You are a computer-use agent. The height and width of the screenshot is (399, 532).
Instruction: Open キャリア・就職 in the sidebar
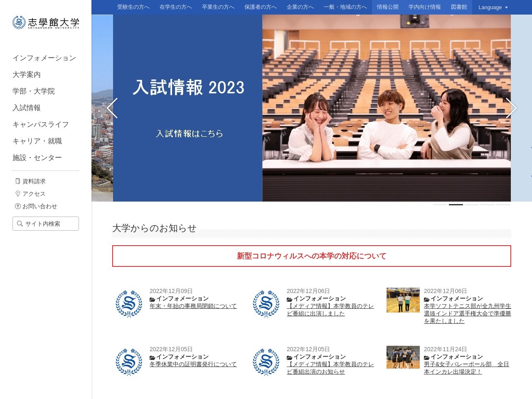[x=37, y=141]
